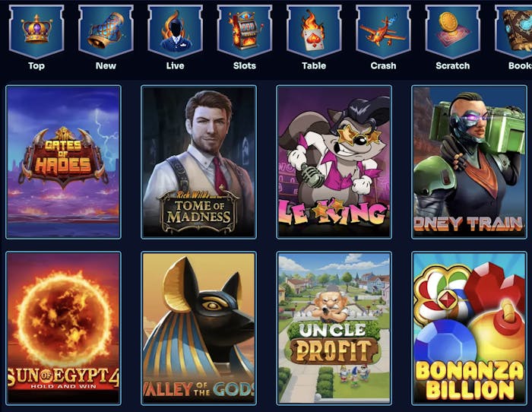Open the Scratch coin icon

[453, 31]
